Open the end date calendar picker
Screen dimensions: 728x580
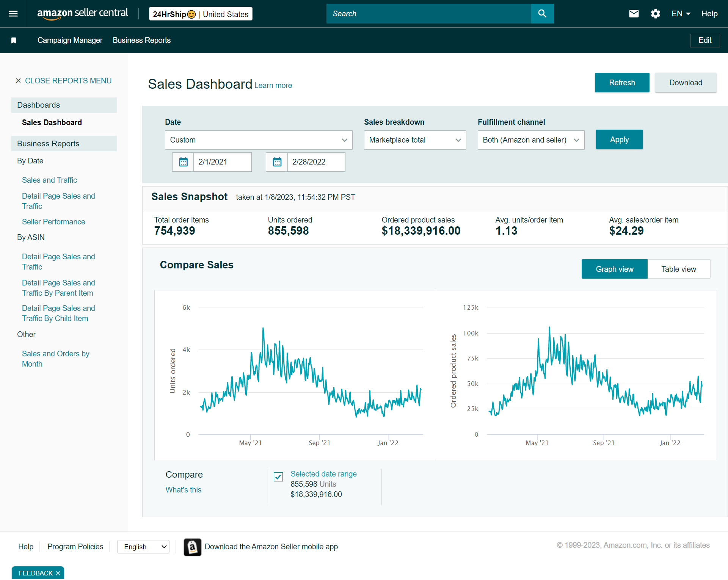click(x=277, y=162)
